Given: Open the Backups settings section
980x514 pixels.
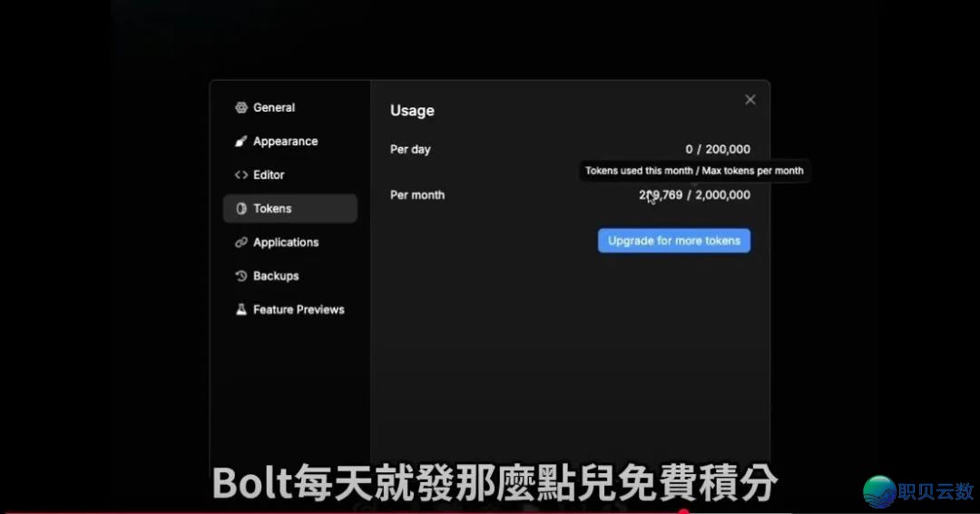Looking at the screenshot, I should point(290,276).
